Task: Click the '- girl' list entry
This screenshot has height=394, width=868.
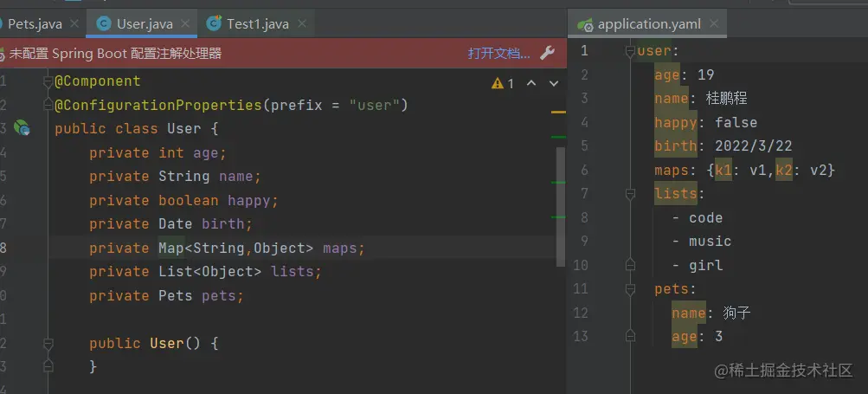Action: tap(698, 266)
